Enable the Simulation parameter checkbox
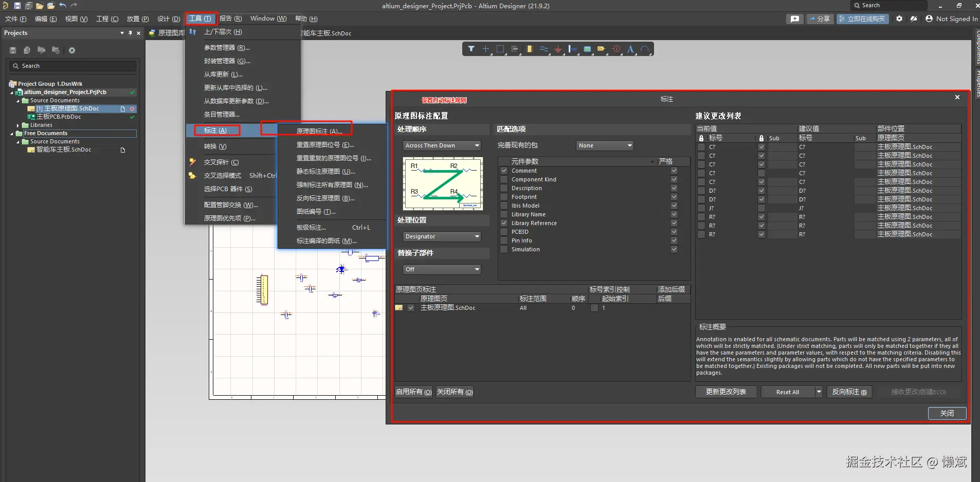The image size is (980, 482). click(504, 249)
